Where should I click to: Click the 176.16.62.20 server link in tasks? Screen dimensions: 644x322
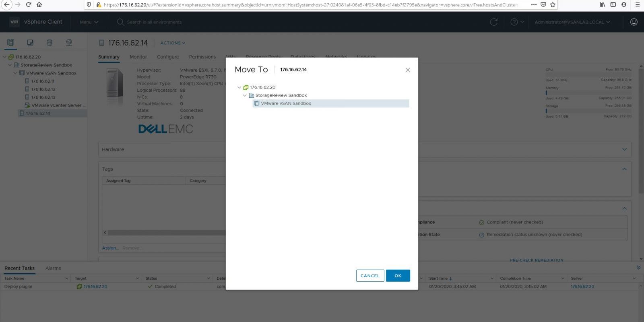pos(582,287)
